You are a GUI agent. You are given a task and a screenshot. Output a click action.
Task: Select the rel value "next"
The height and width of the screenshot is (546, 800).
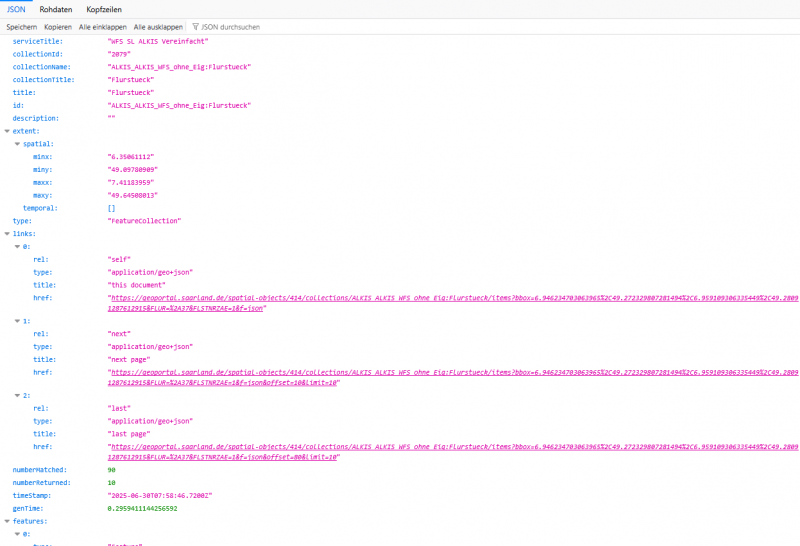pos(119,334)
